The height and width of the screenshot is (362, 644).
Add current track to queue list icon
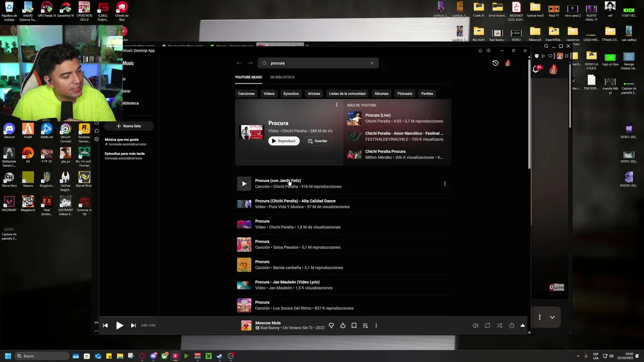coord(365,326)
